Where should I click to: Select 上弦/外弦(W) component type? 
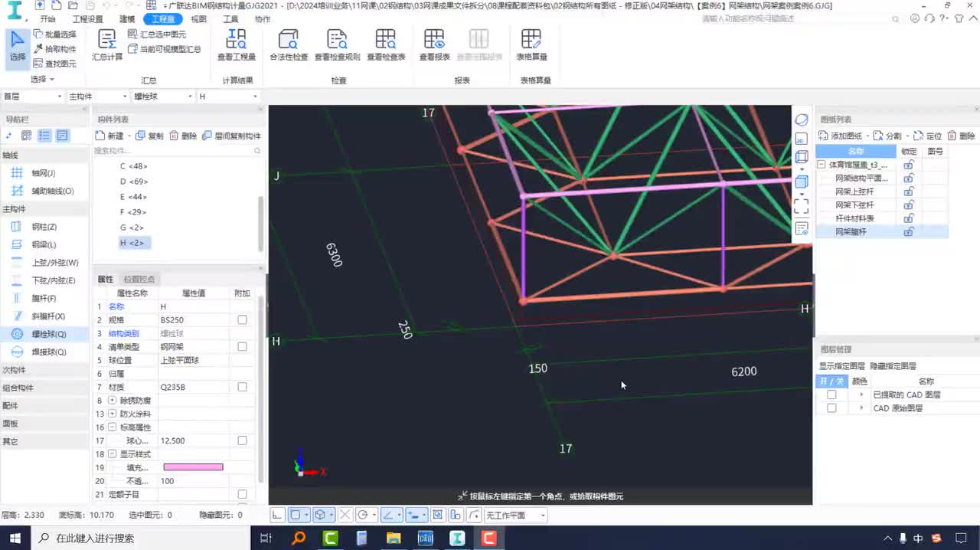coord(44,263)
